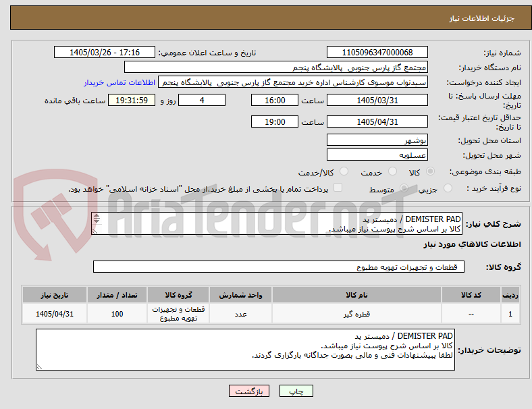The height and width of the screenshot is (409, 532).
Task: Click resize handle of توضیحات خریدار box
Action: (39, 366)
